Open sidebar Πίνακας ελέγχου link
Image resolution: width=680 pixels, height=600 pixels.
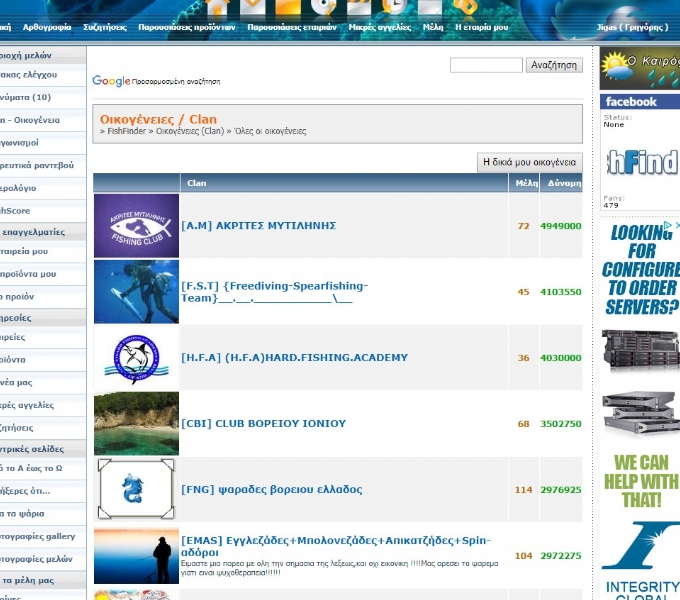[29, 75]
